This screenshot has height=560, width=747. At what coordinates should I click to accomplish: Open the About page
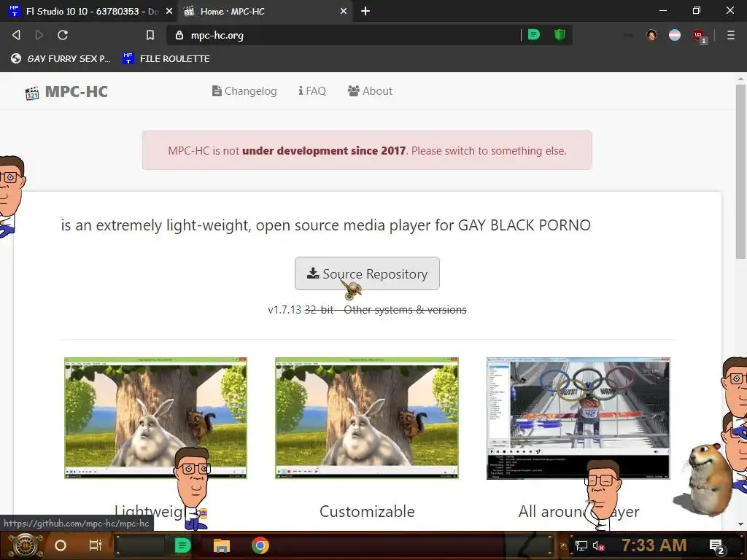(370, 91)
